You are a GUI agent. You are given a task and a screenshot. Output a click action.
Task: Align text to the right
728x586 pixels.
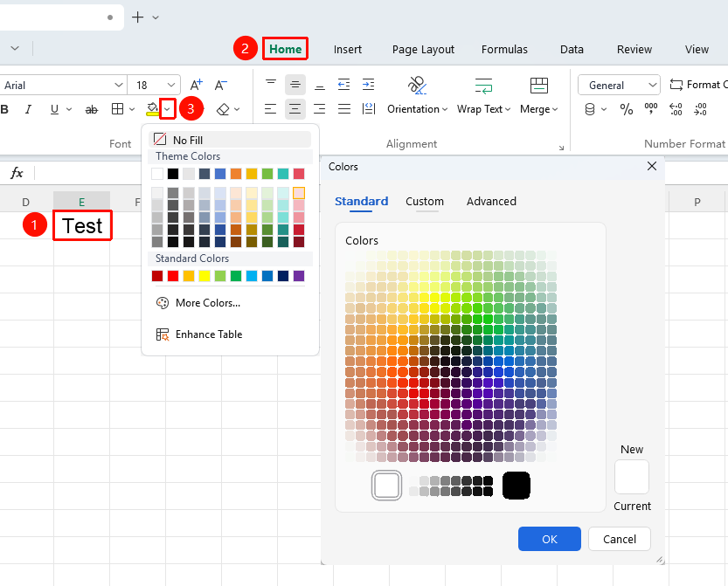tap(320, 109)
